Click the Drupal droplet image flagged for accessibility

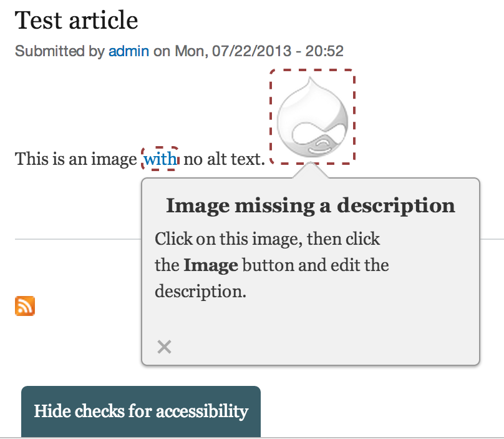(x=312, y=117)
